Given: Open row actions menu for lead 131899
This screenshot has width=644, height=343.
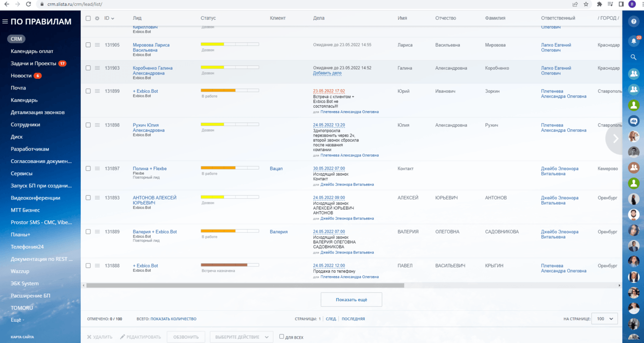Looking at the screenshot, I should pyautogui.click(x=97, y=91).
